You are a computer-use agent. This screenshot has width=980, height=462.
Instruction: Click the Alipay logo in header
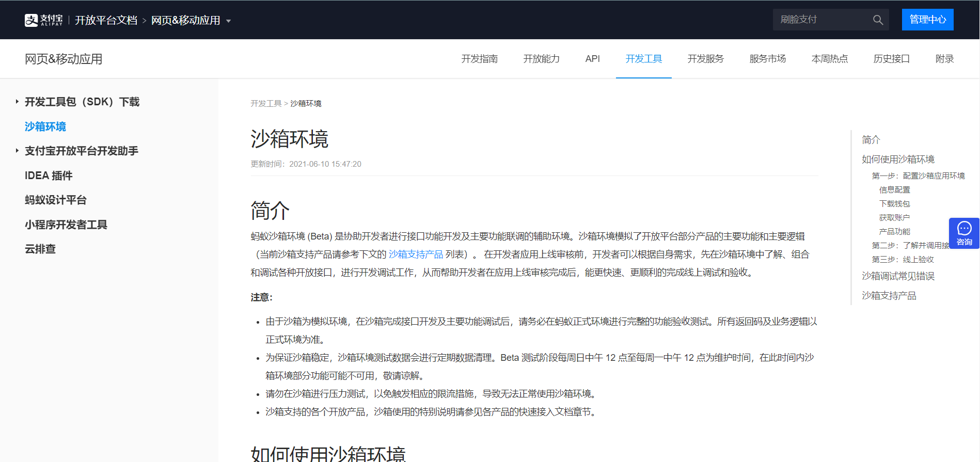44,20
